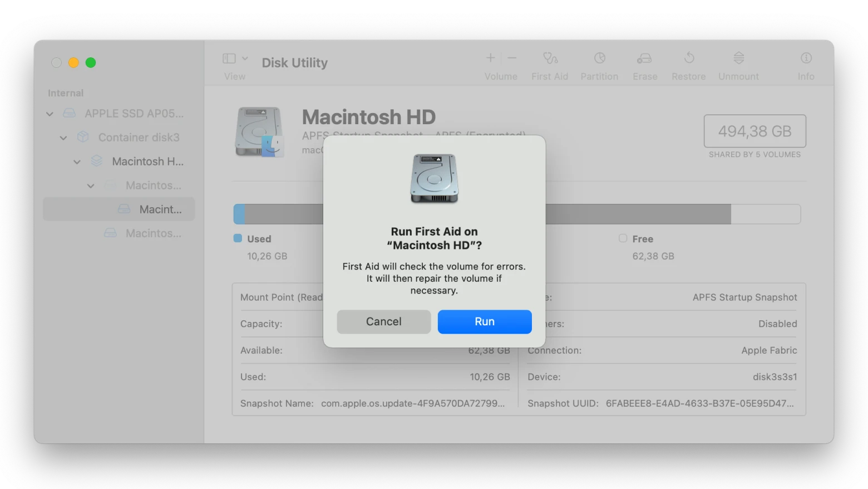This screenshot has width=868, height=489.
Task: Unmount the volume via the toolbar icon
Action: tap(738, 58)
